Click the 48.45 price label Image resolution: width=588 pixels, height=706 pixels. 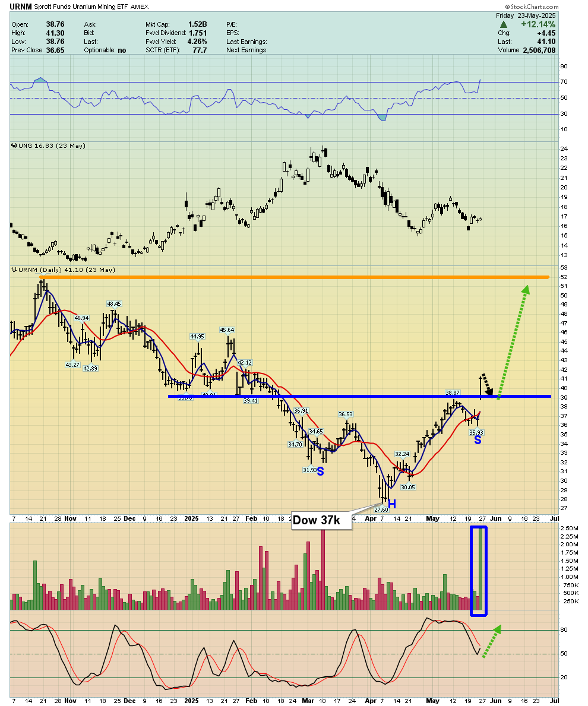tap(114, 304)
